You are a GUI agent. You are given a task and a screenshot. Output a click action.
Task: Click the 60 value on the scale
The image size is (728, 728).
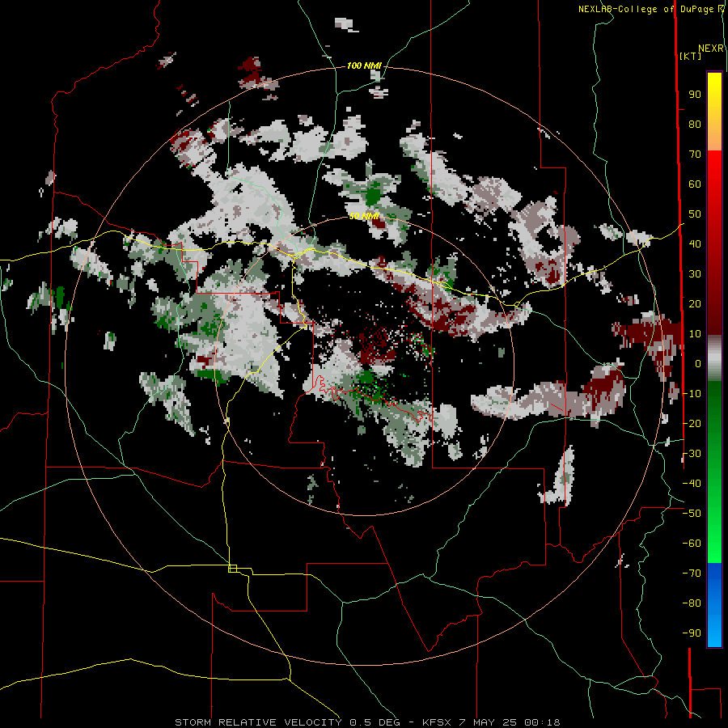[x=695, y=184]
